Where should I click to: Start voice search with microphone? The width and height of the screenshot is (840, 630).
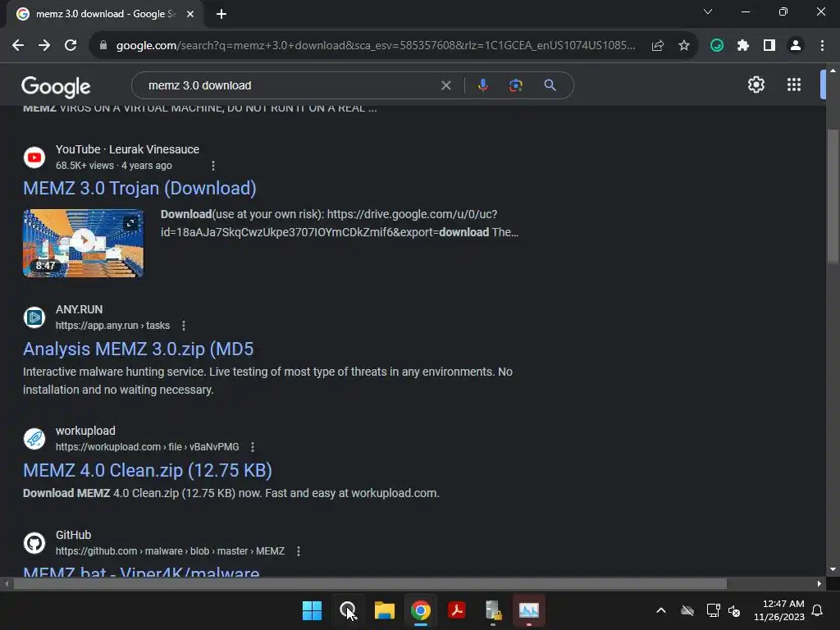pos(482,85)
